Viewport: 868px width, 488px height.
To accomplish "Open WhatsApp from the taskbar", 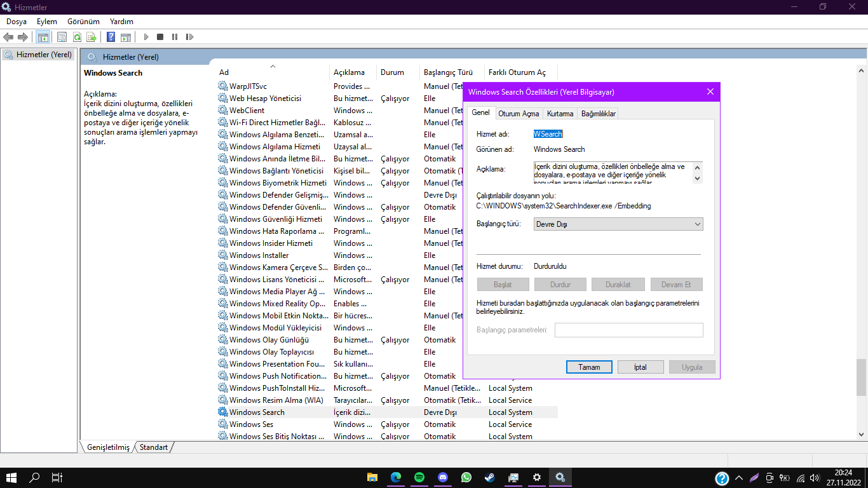I will tap(466, 477).
